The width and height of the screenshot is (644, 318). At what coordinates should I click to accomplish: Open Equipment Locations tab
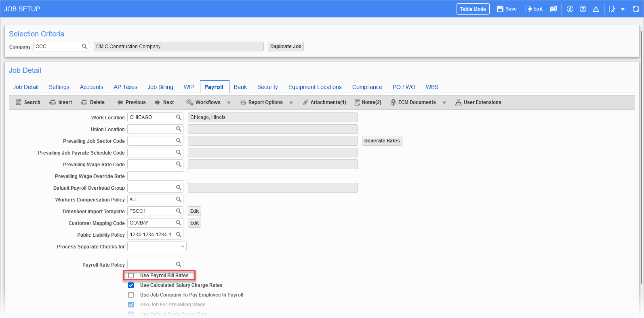[x=315, y=87]
